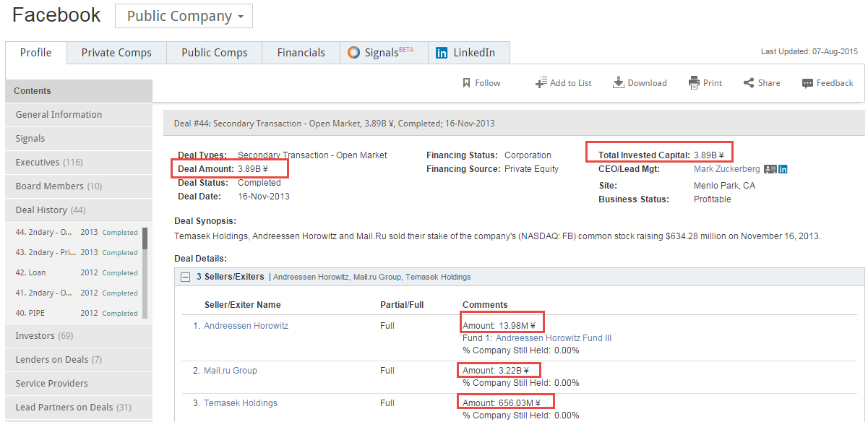868x422 pixels.
Task: Open Andreessen Horowitz in seller row 1
Action: 246,326
